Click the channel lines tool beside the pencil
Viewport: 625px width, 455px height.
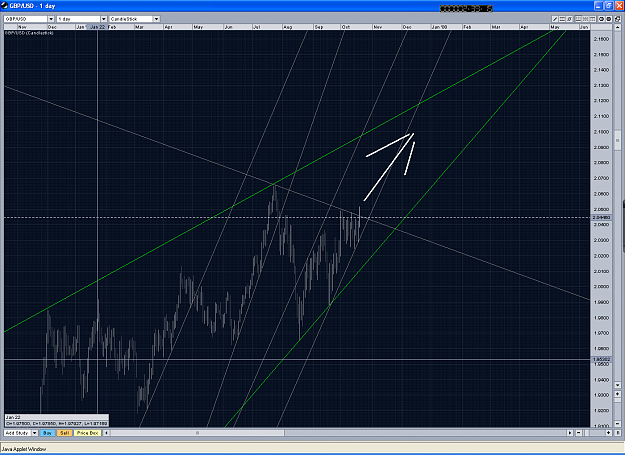pyautogui.click(x=562, y=19)
